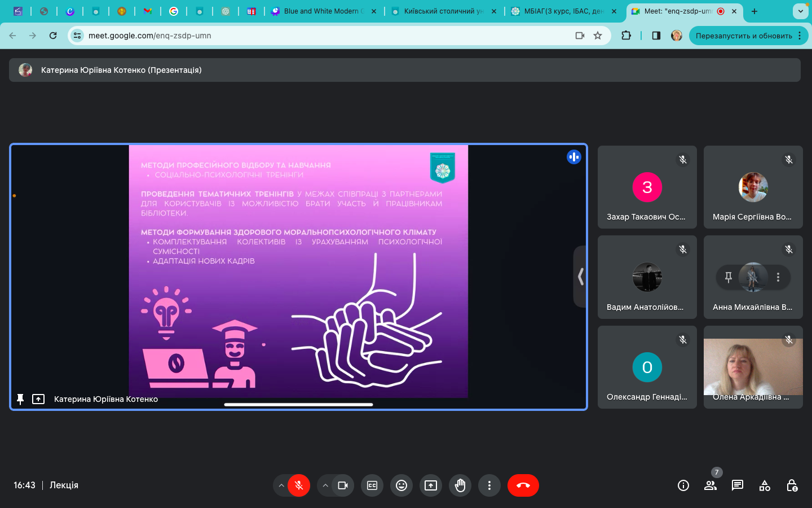Open host controls lock icon
This screenshot has height=508, width=812.
[x=792, y=485]
